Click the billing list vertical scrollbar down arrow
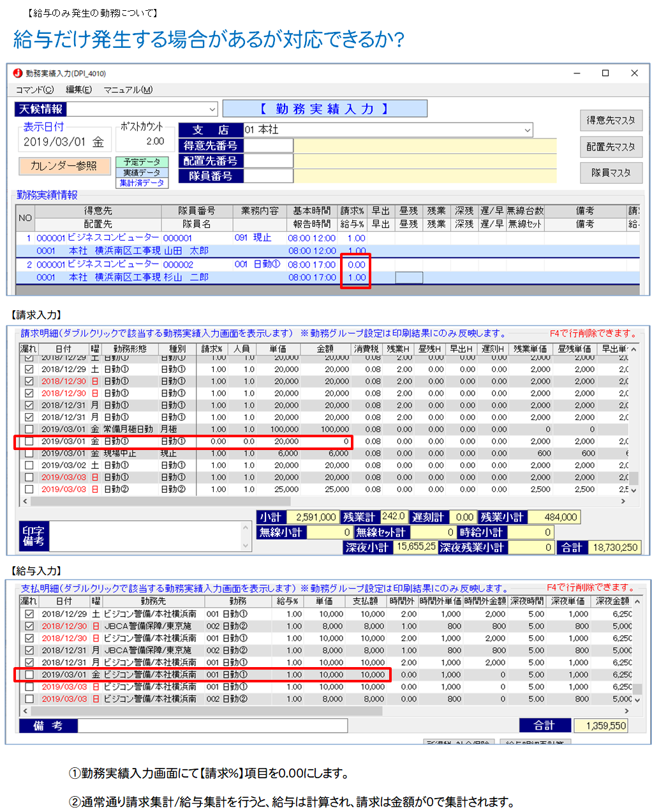Screen dimensions: 652x812 click(633, 490)
